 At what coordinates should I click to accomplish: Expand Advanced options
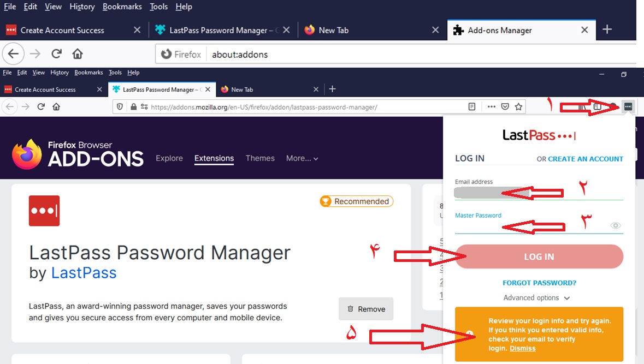coord(536,297)
